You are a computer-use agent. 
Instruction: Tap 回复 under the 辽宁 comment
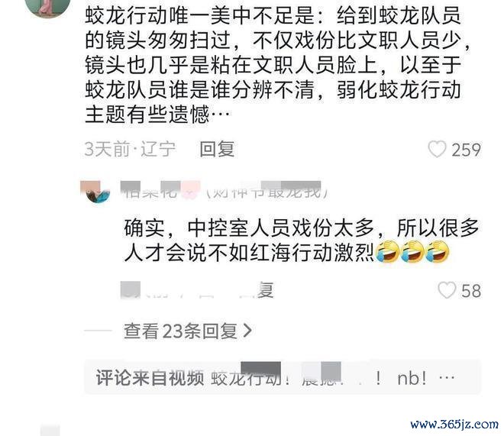pyautogui.click(x=217, y=150)
